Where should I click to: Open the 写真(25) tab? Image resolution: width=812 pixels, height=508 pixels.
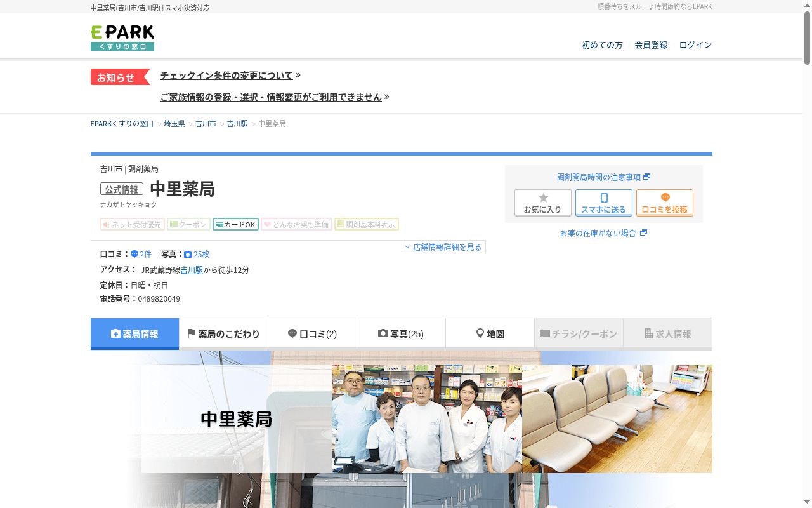pyautogui.click(x=401, y=334)
